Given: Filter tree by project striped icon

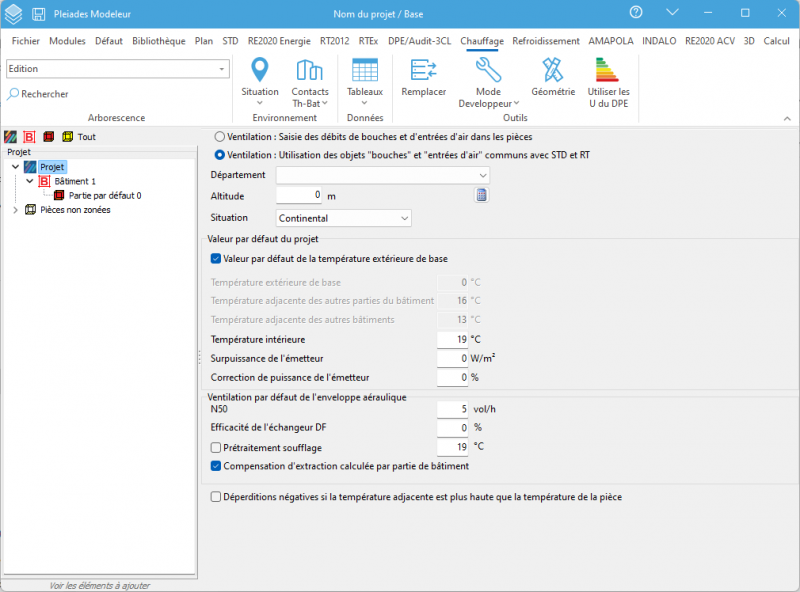Looking at the screenshot, I should (x=10, y=137).
